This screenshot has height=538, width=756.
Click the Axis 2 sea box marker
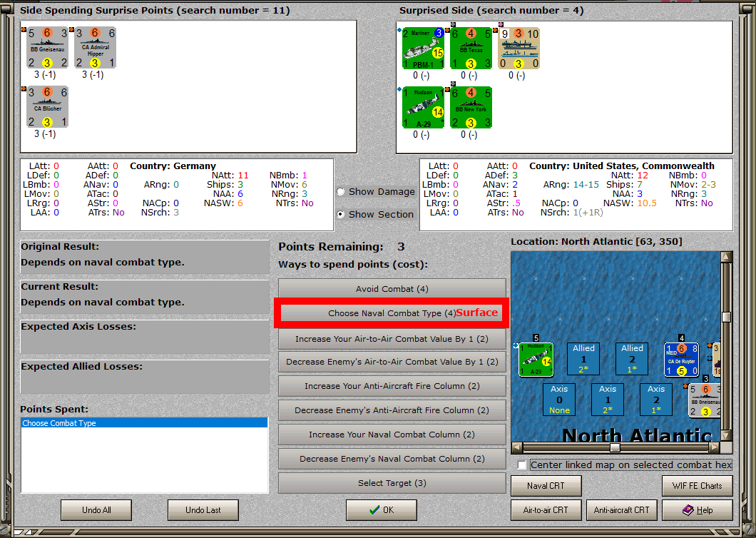coord(656,399)
